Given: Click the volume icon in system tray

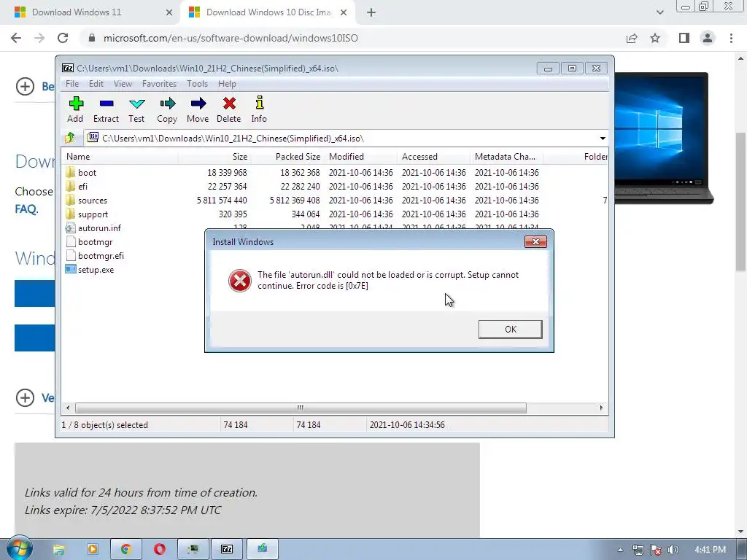Looking at the screenshot, I should (x=673, y=550).
